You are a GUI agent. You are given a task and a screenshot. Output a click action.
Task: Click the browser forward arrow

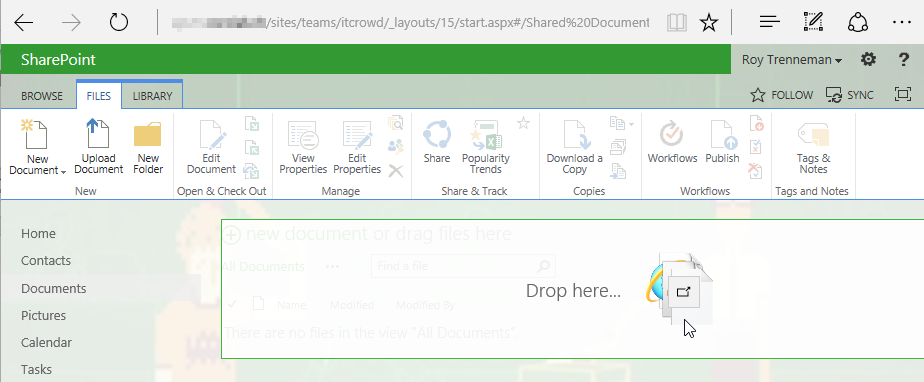72,22
